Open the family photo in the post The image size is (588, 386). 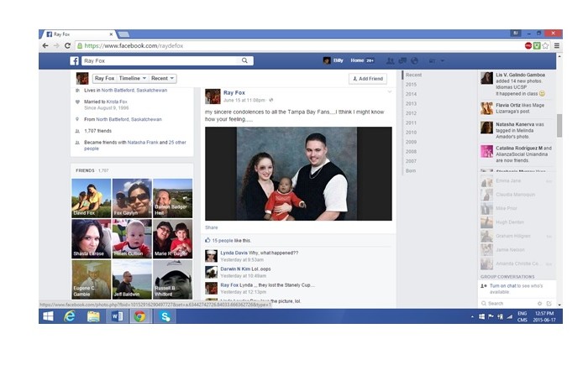pos(298,173)
